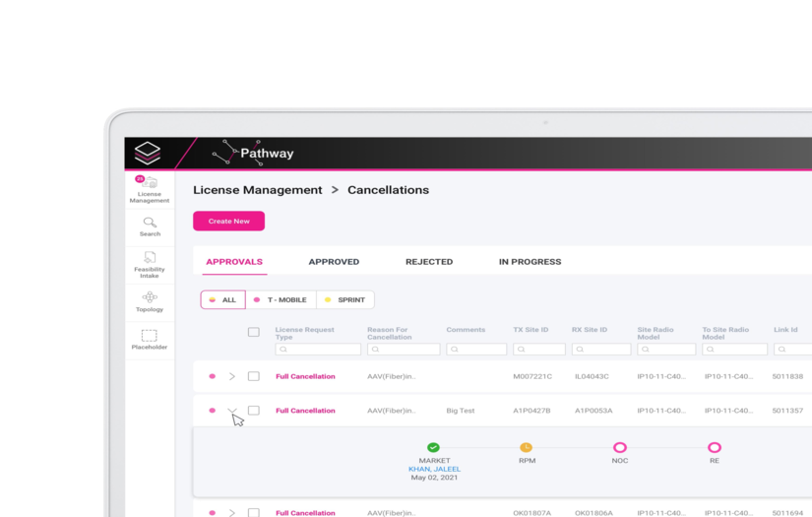Expand the M007221C row details

(232, 376)
